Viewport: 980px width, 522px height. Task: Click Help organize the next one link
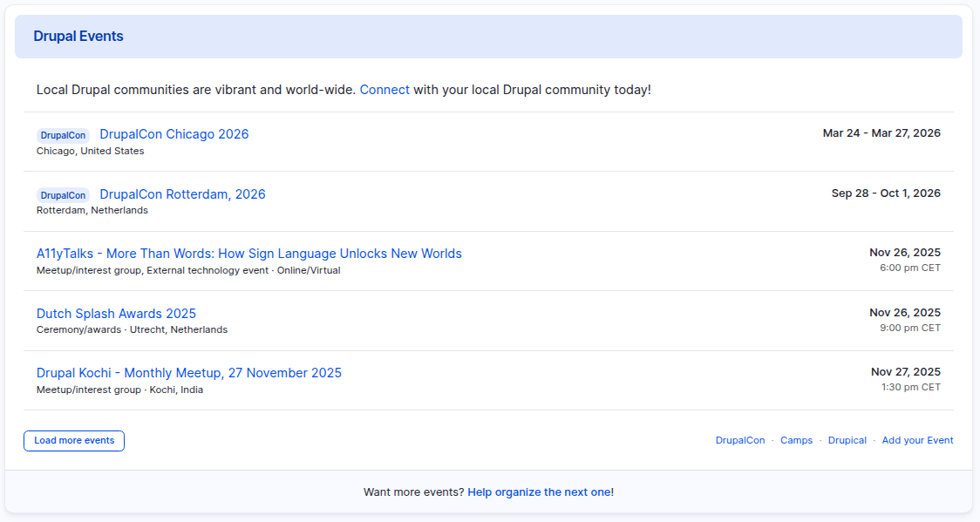(x=540, y=492)
